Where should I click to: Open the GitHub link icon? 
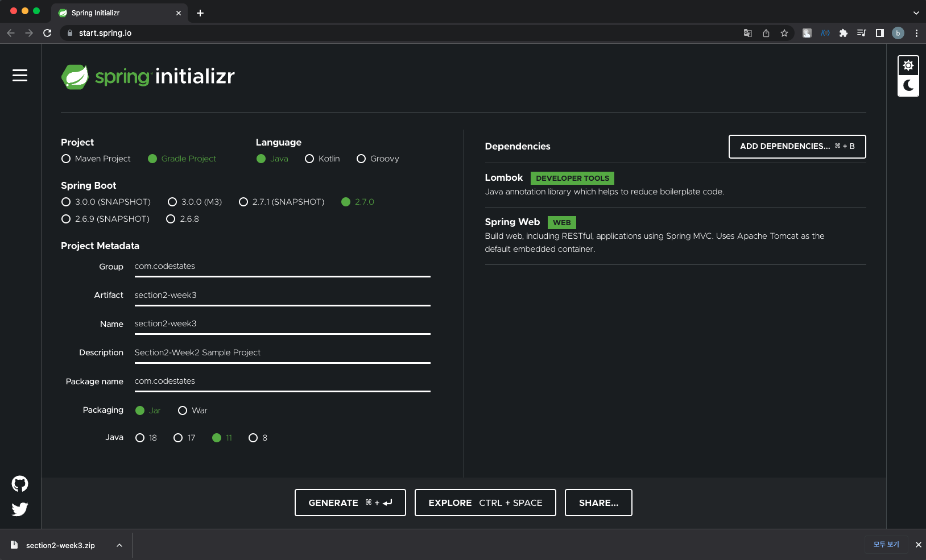click(x=20, y=484)
